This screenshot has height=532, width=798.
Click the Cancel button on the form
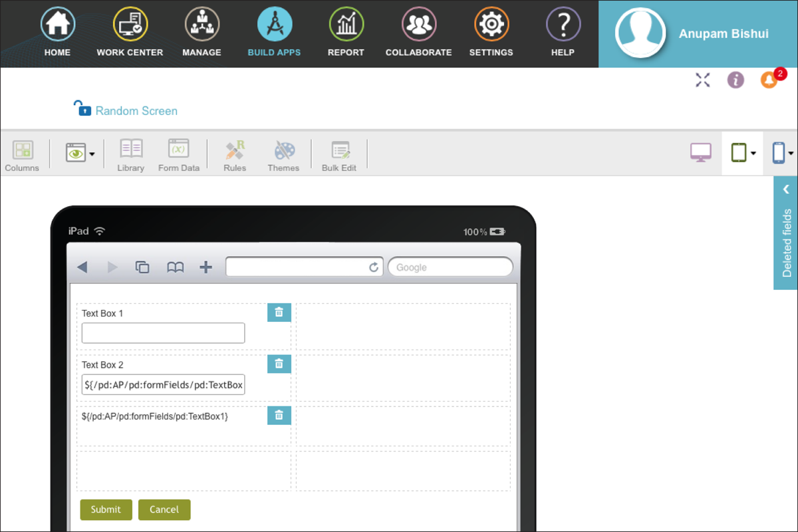(x=164, y=509)
